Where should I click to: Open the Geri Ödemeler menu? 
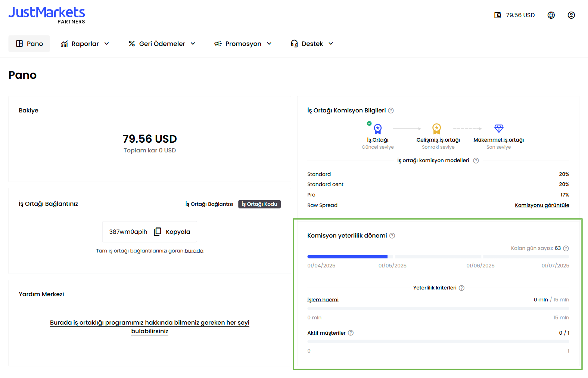[x=162, y=44]
